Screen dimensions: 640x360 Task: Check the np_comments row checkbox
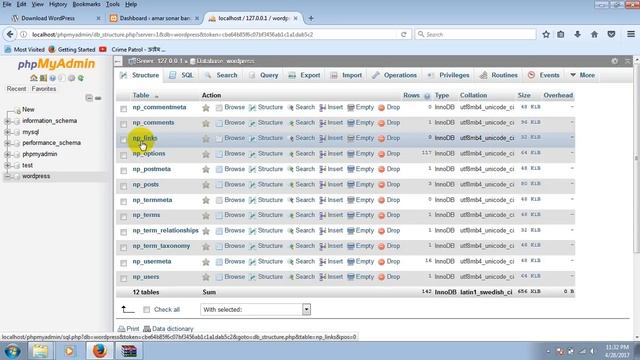pyautogui.click(x=124, y=124)
